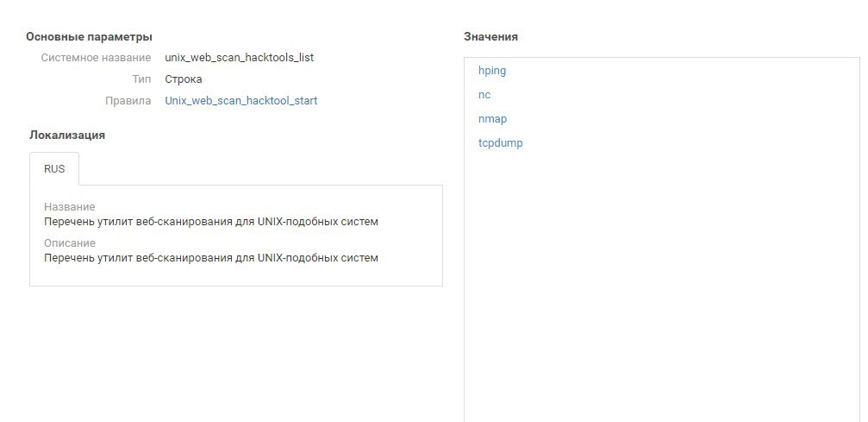The height and width of the screenshot is (422, 868).
Task: Click the Значения heading
Action: pos(491,36)
